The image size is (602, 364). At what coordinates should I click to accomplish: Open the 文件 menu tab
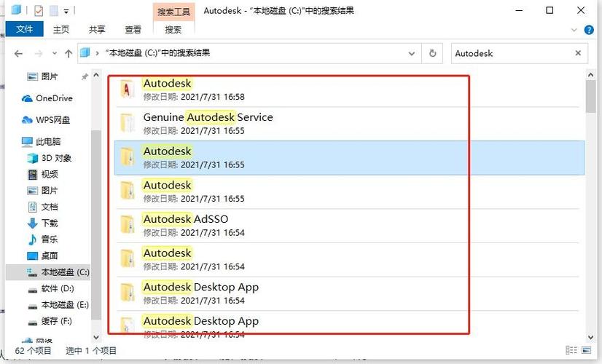tap(24, 29)
